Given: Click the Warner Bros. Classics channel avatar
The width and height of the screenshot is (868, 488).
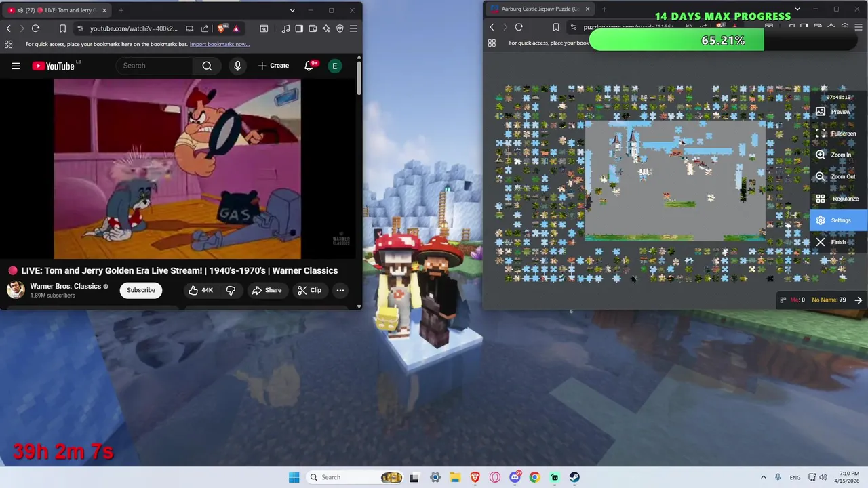Looking at the screenshot, I should tap(16, 290).
